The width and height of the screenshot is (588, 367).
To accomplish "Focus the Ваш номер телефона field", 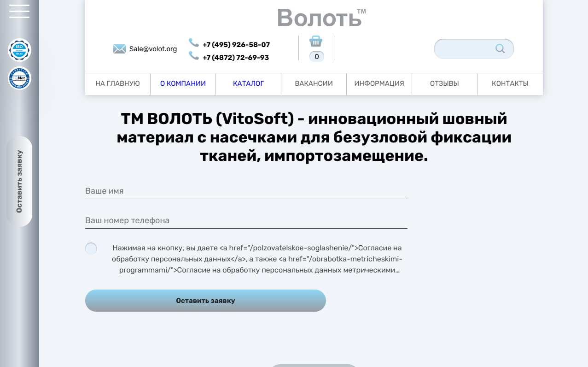I will pos(246,220).
